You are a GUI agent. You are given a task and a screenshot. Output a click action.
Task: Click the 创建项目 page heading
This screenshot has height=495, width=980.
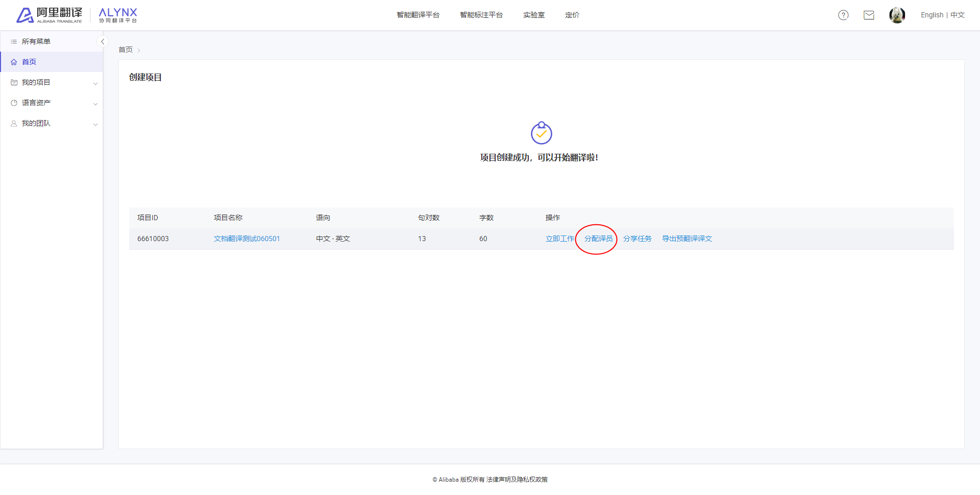coord(145,78)
